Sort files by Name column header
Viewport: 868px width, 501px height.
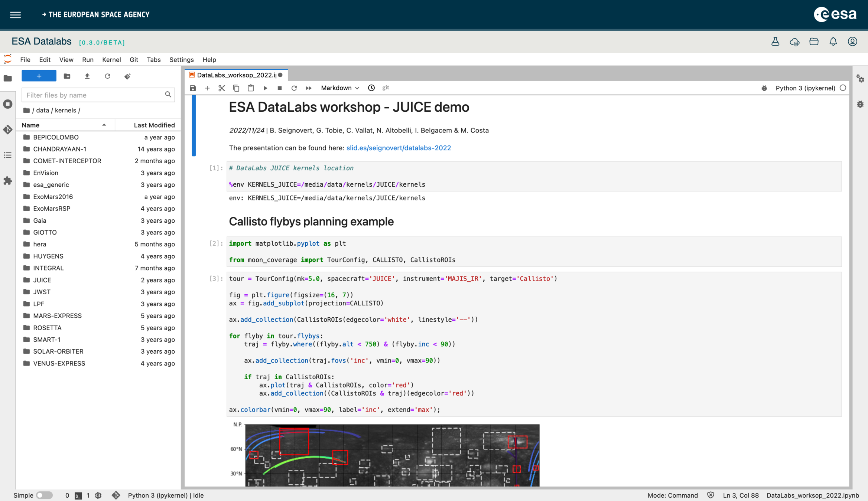click(x=30, y=125)
